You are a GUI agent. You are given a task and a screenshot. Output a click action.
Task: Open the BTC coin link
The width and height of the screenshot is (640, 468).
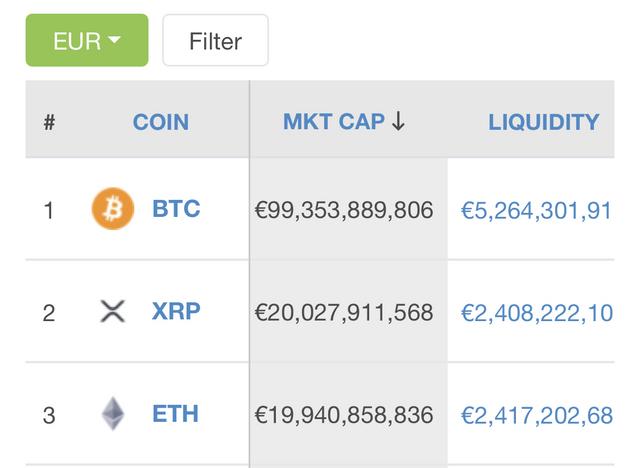(176, 208)
